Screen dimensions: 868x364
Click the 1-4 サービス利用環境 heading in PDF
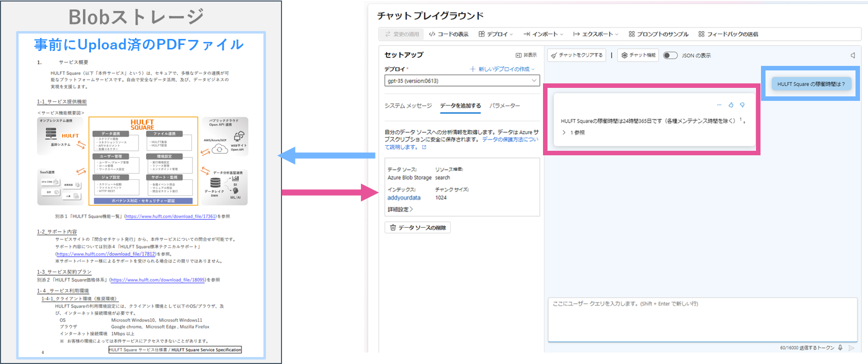[63, 291]
